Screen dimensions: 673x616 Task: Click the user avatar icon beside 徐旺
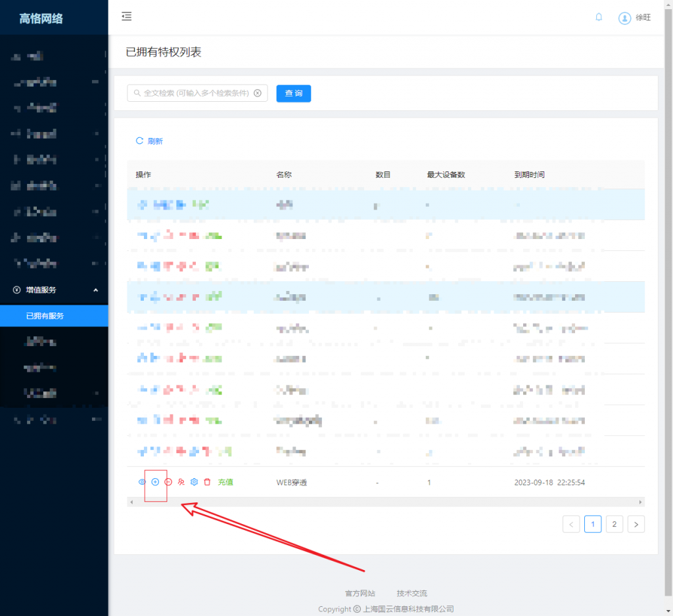click(x=624, y=18)
